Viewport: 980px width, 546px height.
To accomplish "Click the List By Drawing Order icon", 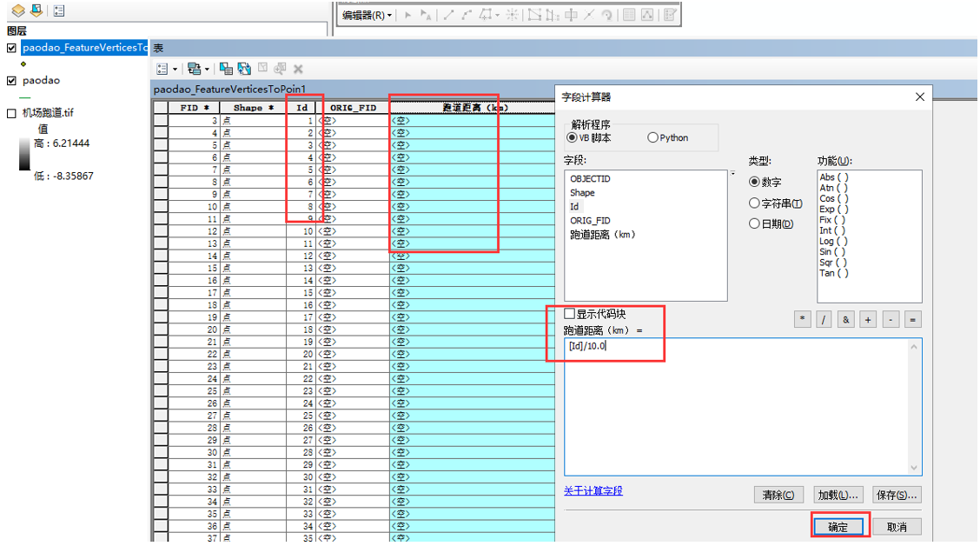I will coord(18,10).
